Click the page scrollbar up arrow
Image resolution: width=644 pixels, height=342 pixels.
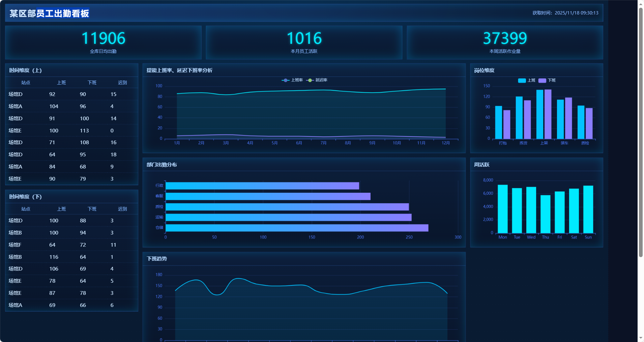[641, 4]
